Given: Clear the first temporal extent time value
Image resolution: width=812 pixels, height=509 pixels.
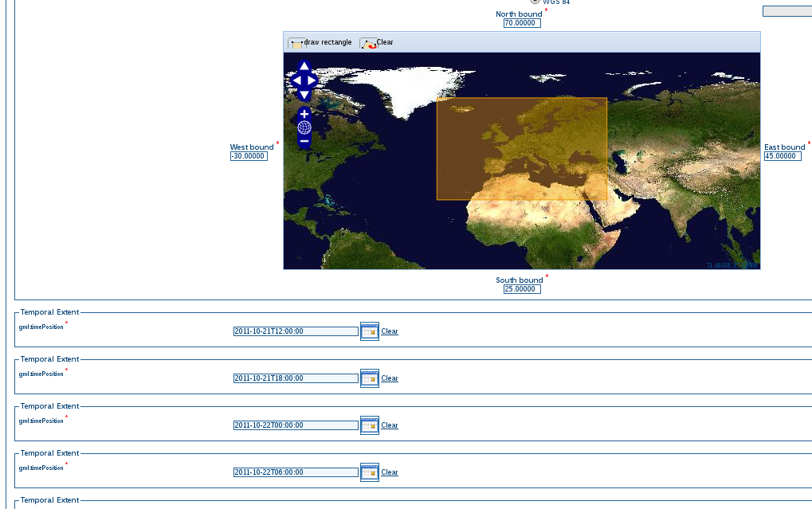Looking at the screenshot, I should [x=390, y=331].
